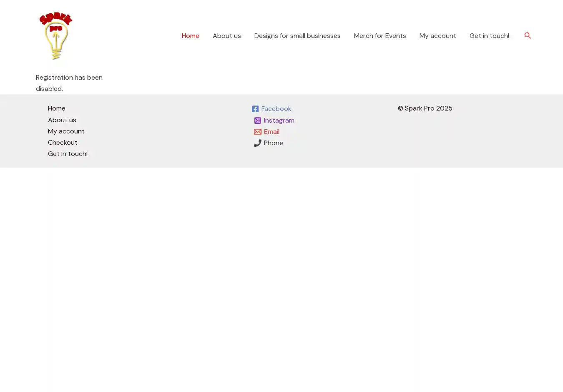Screen dimensions: 563x392
Task: Click the Email envelope icon
Action: pyautogui.click(x=258, y=132)
